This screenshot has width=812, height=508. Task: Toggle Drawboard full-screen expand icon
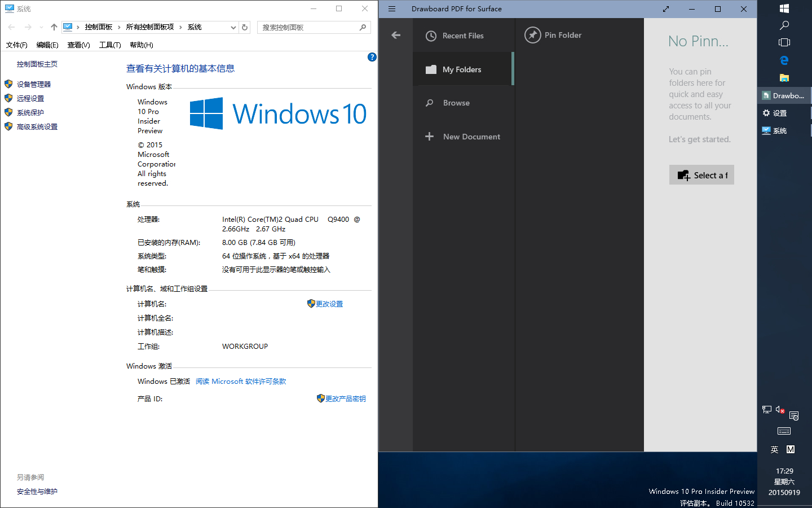(x=666, y=9)
